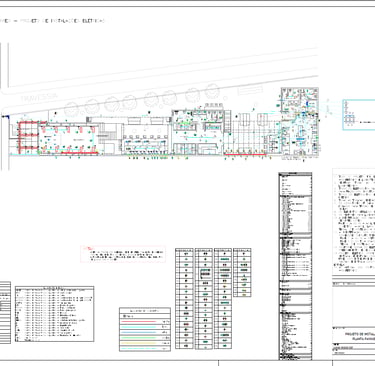Click the general notes text block above the title block
Viewport: 375px width, 366px height.
(355, 224)
